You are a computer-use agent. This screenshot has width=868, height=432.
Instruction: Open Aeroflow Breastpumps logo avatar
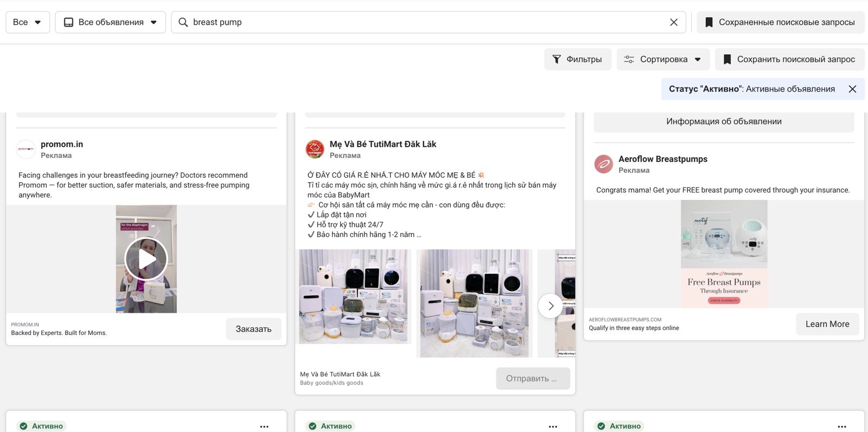604,164
